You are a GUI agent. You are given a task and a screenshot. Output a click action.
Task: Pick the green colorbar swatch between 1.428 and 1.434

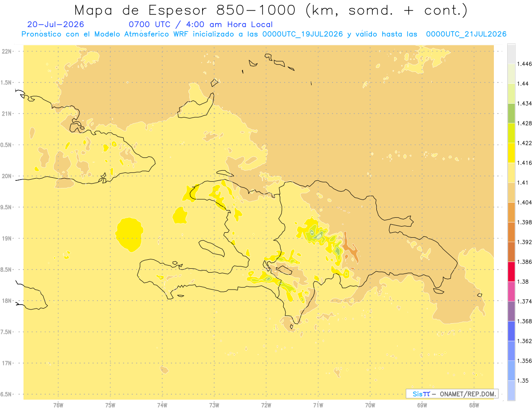(511, 113)
